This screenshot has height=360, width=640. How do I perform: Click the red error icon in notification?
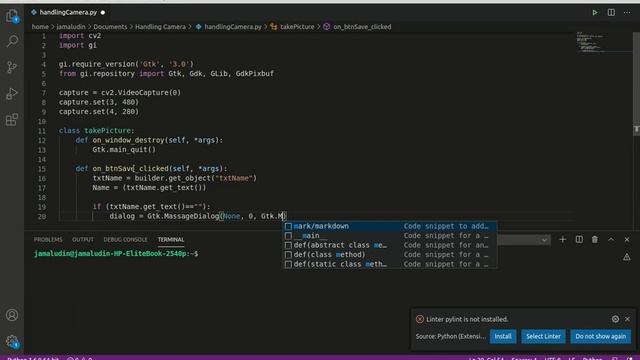coord(420,319)
